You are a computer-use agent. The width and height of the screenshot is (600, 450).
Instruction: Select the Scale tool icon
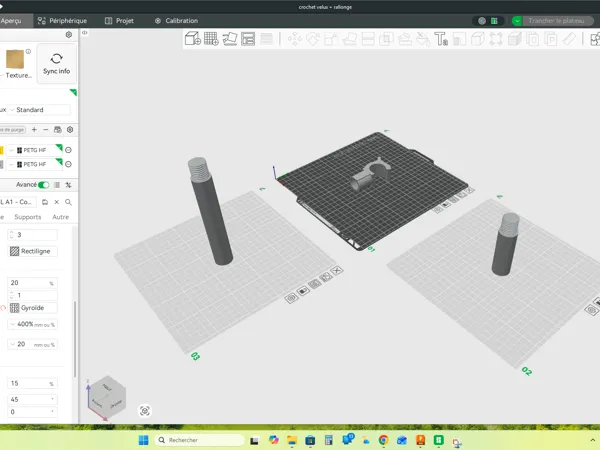[x=331, y=39]
